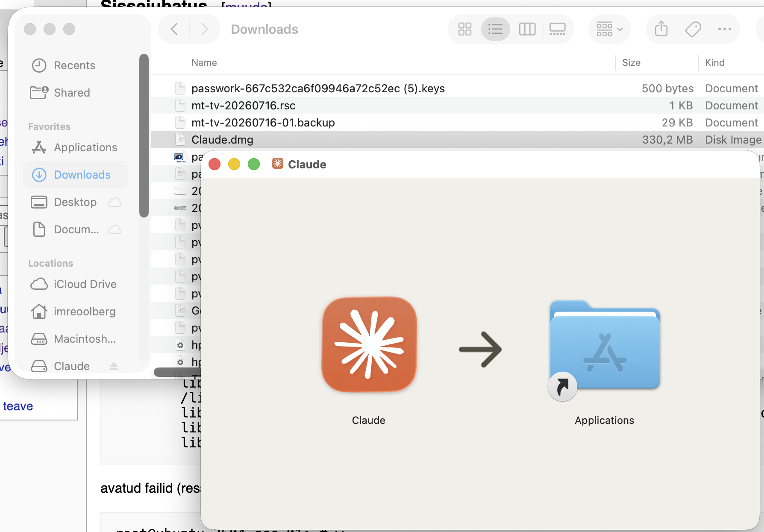Close the Claude installer window

click(215, 164)
